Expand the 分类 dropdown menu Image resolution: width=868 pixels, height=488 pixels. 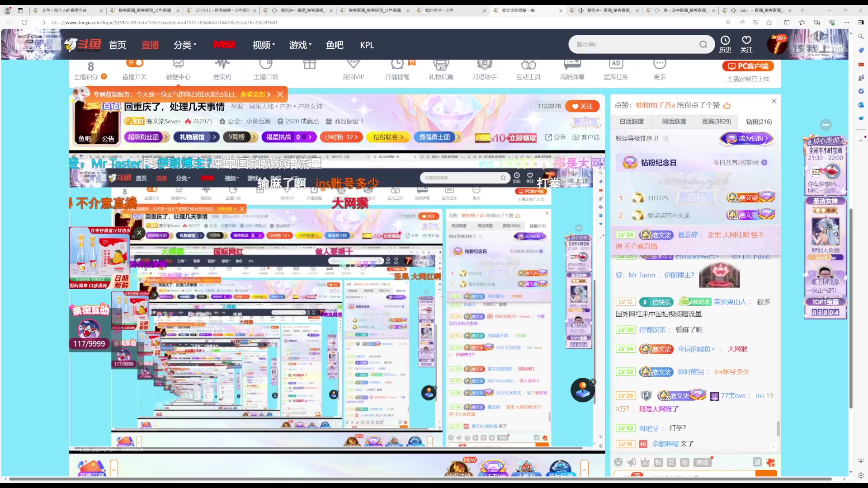coord(185,45)
